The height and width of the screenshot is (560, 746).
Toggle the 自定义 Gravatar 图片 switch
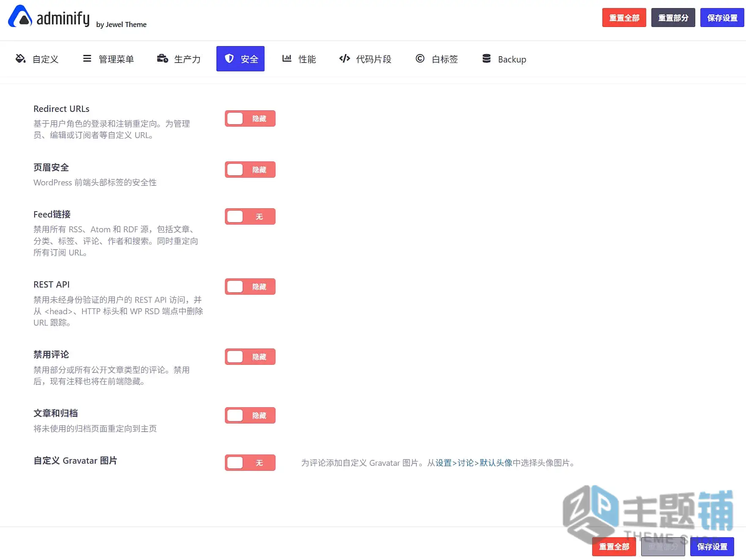[x=250, y=463]
